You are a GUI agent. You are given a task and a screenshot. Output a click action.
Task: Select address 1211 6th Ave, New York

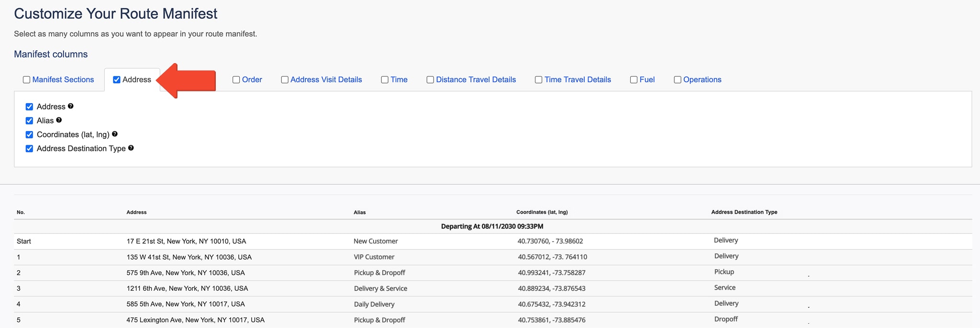[x=187, y=288]
